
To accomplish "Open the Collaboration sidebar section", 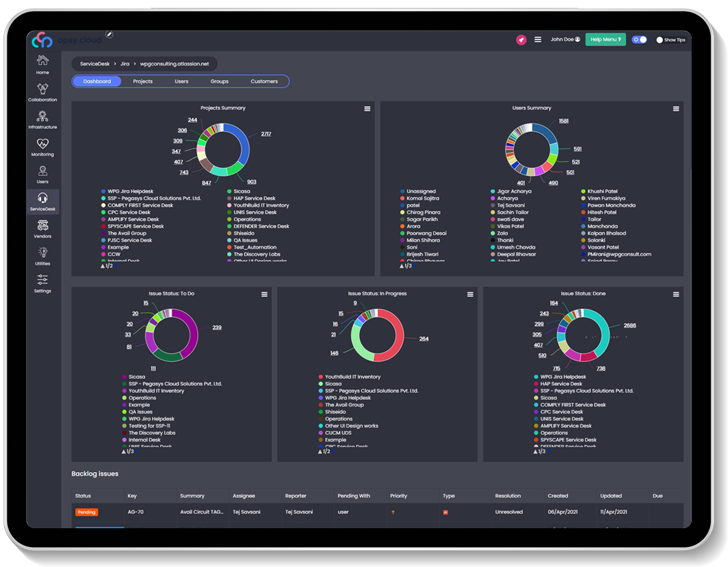I will click(42, 92).
